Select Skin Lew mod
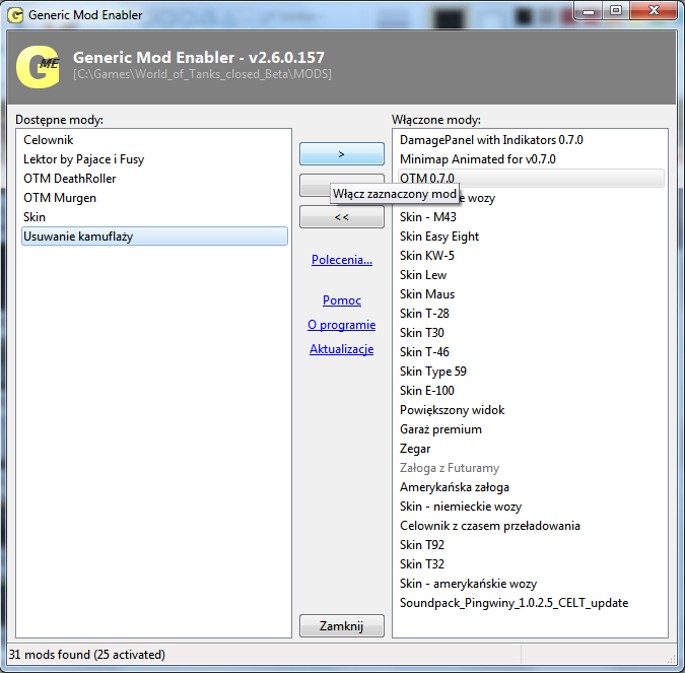The height and width of the screenshot is (673, 685). pyautogui.click(x=531, y=275)
